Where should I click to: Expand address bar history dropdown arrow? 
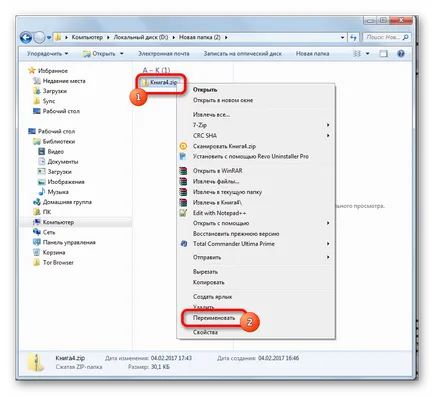pos(342,38)
